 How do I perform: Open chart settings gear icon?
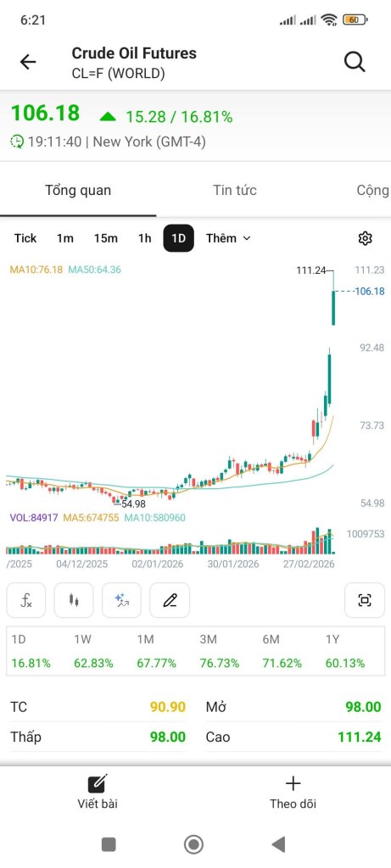(x=365, y=238)
